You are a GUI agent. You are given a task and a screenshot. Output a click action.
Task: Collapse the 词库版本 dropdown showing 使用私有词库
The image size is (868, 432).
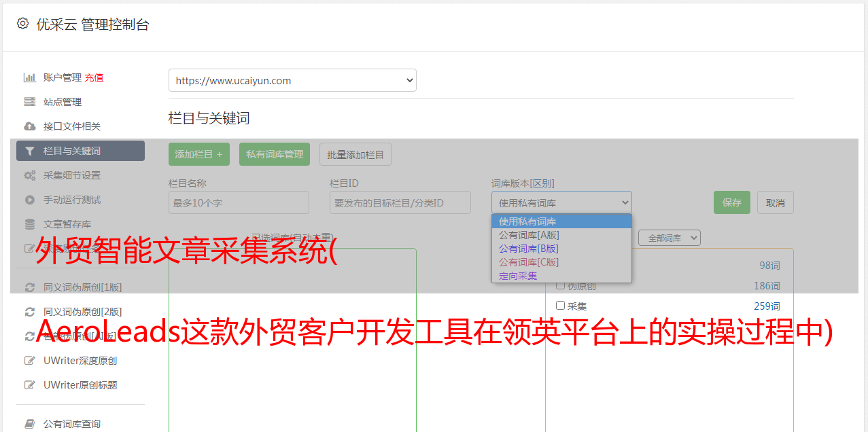coord(561,202)
